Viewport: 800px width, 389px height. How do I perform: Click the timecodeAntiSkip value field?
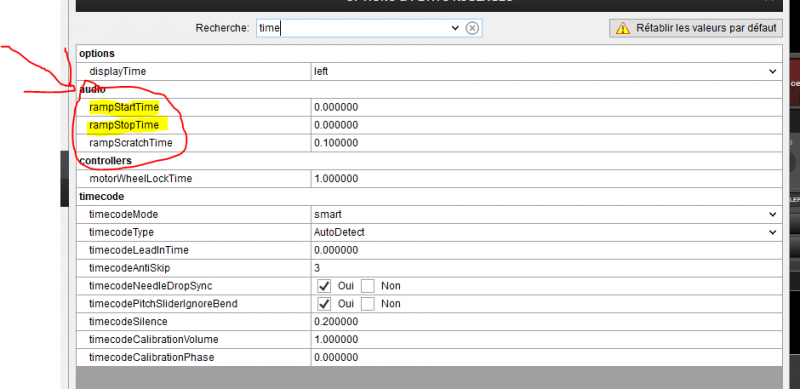tap(546, 268)
